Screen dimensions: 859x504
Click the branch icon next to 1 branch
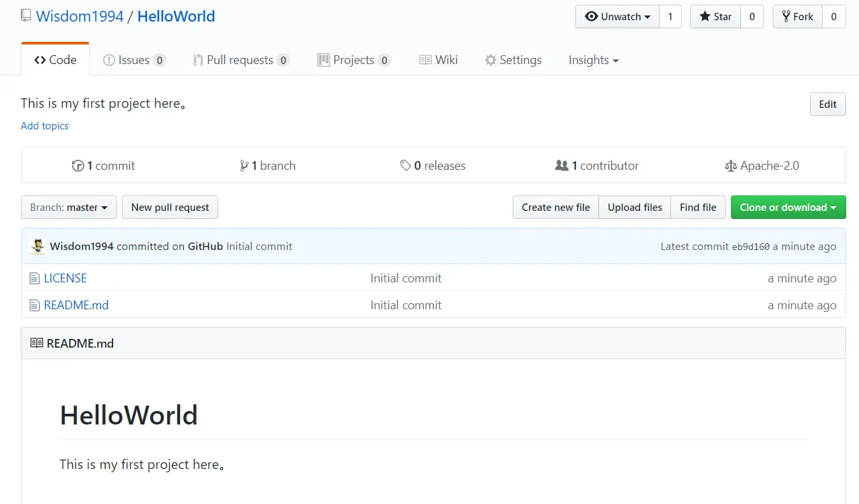coord(244,166)
